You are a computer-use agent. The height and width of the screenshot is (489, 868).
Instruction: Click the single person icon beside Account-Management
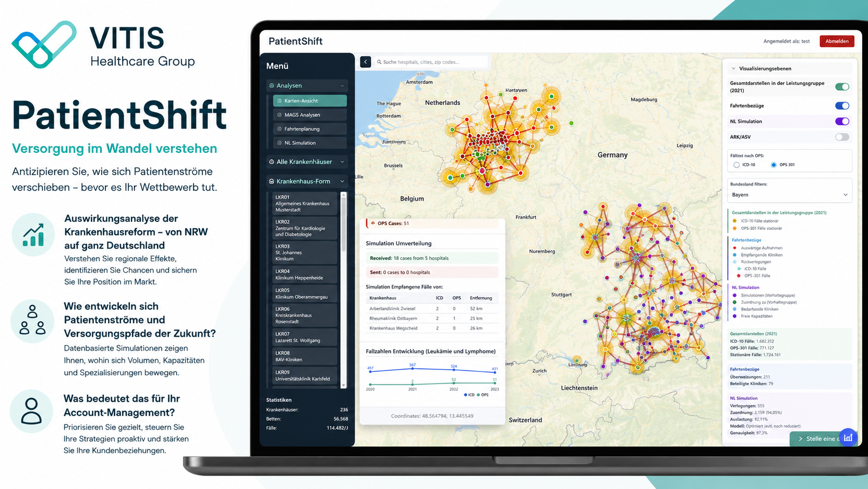[31, 411]
